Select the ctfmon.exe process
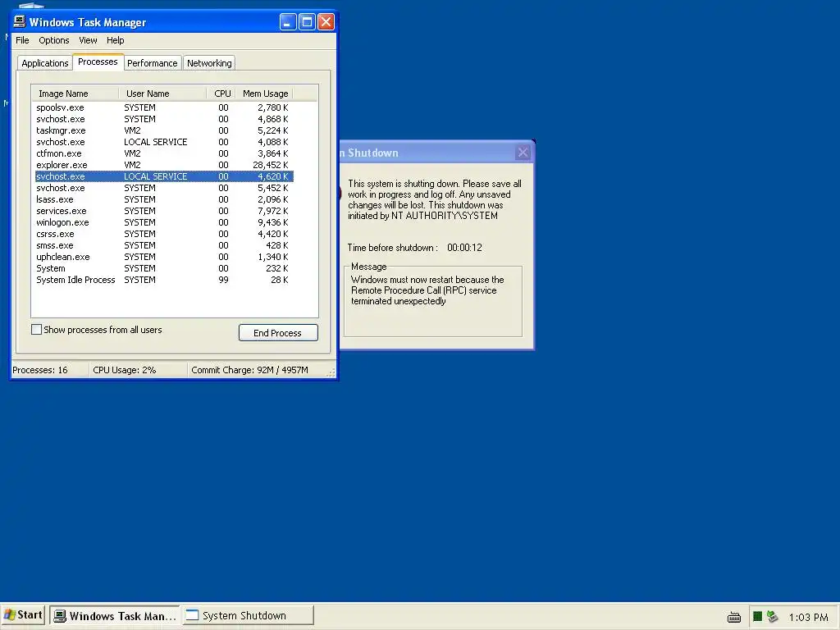Viewport: 840px width, 630px height. pos(164,153)
